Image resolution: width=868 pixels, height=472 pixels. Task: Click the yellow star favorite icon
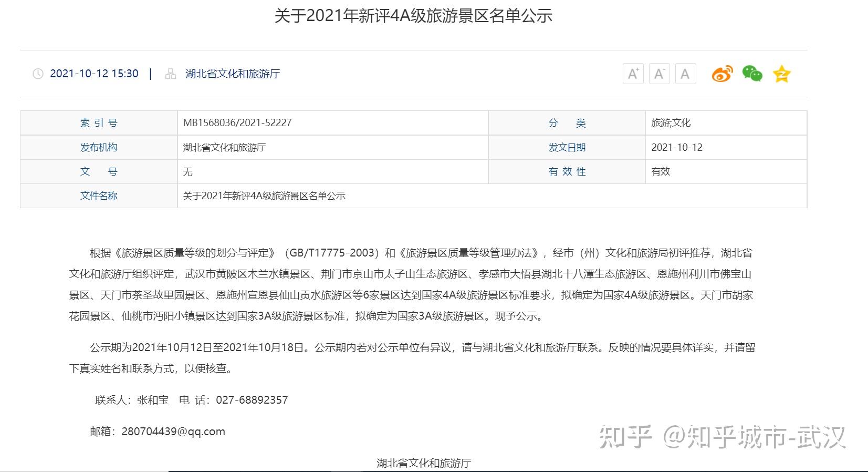tap(781, 74)
